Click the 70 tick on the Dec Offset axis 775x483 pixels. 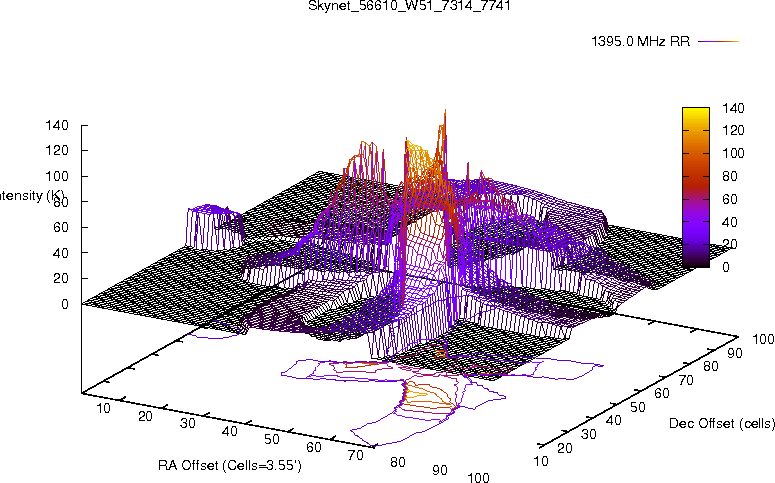tap(686, 380)
